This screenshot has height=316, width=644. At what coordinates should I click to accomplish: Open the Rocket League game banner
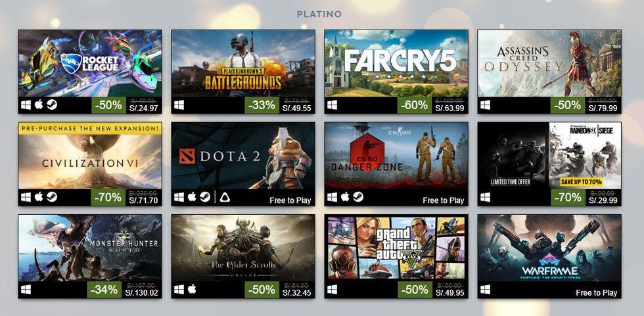point(90,63)
